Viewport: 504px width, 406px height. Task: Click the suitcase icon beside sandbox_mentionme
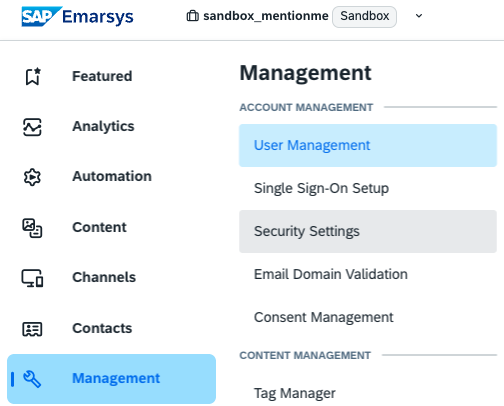pos(192,16)
